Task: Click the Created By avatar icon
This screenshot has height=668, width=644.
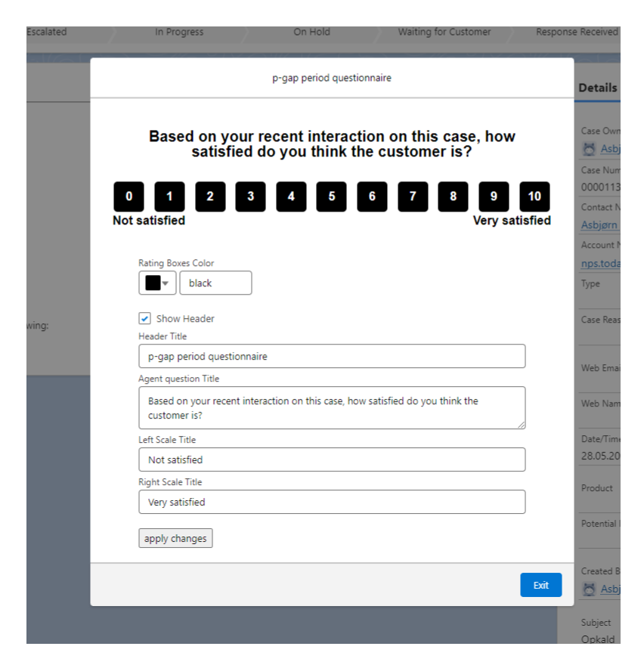Action: tap(589, 589)
